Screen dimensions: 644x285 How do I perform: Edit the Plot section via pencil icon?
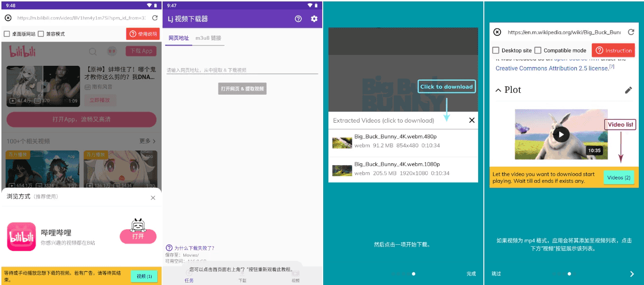point(629,89)
